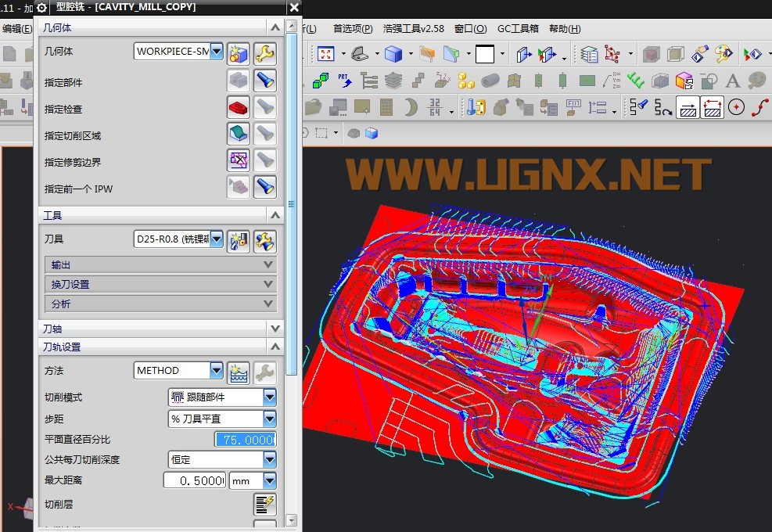The image size is (772, 532).
Task: Toggle the blue right-arrow hatched path icon
Action: [x=688, y=107]
